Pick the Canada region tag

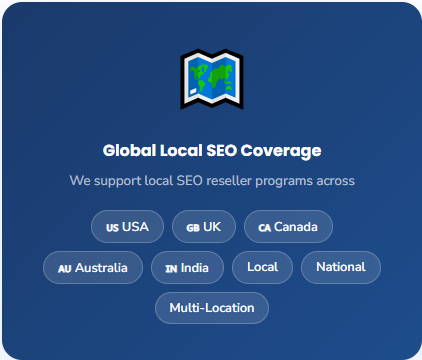(288, 227)
